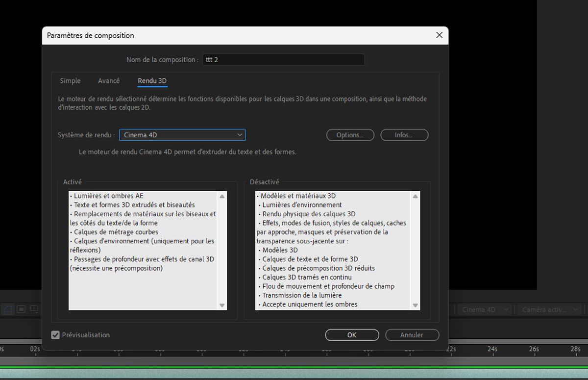Image resolution: width=588 pixels, height=380 pixels.
Task: Switch to the Simple tab
Action: [x=70, y=80]
